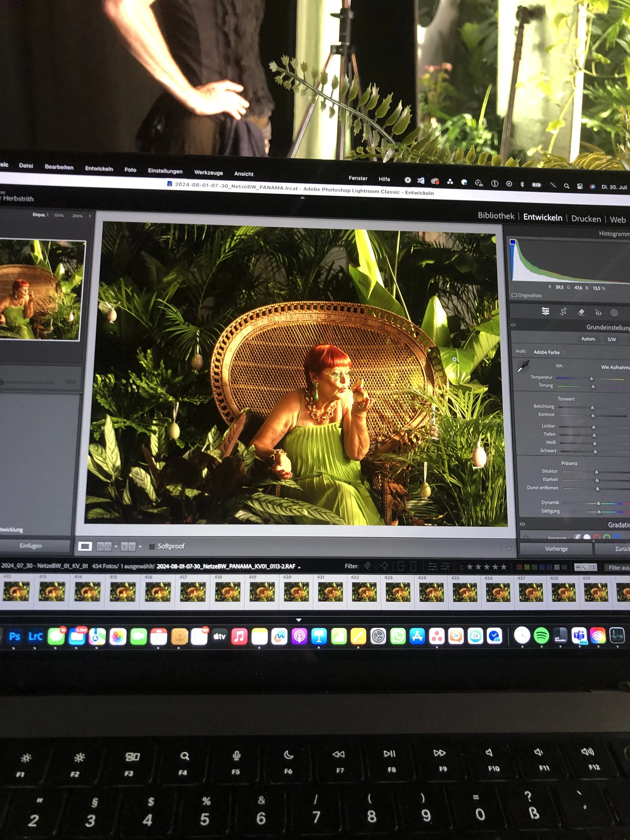Enable the Softproof checkbox
This screenshot has height=840, width=630.
point(152,547)
